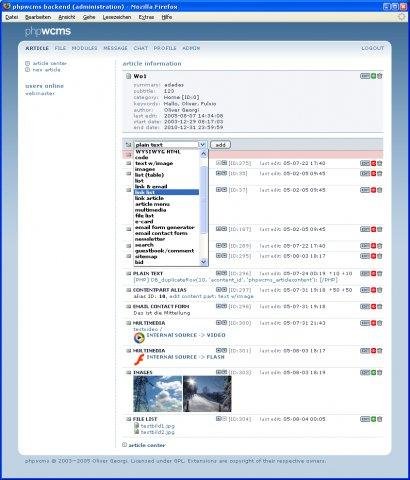Open the content part type dropdown arrow

click(x=202, y=145)
